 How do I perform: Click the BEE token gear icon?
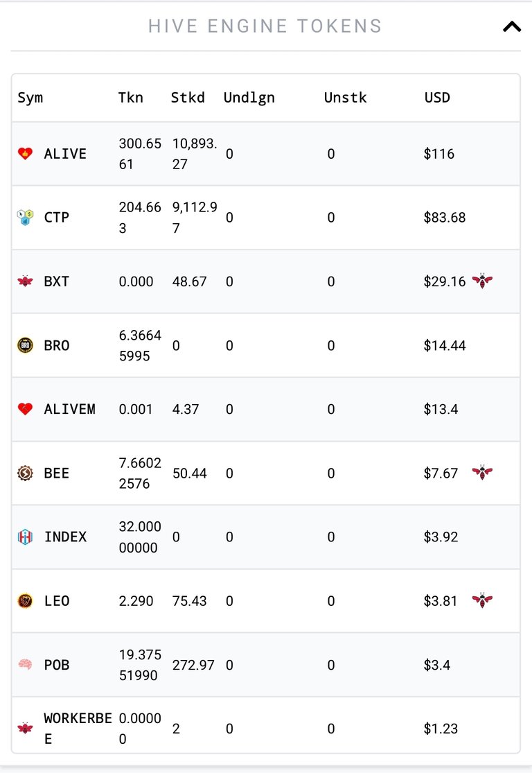(x=25, y=473)
